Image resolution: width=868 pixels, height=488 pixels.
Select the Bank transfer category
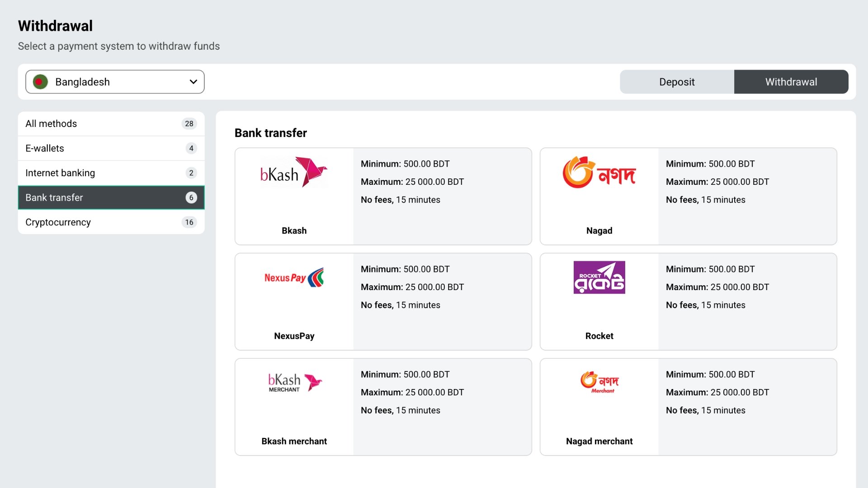[x=111, y=197]
